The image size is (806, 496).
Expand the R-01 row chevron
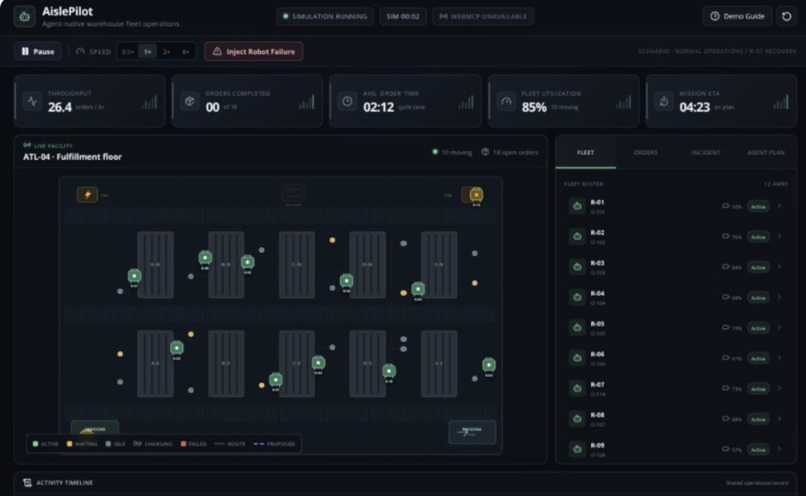click(x=779, y=206)
